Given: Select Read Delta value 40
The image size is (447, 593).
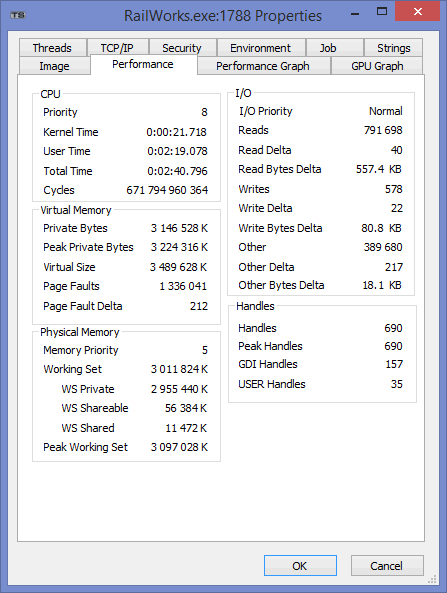Looking at the screenshot, I should point(396,150).
